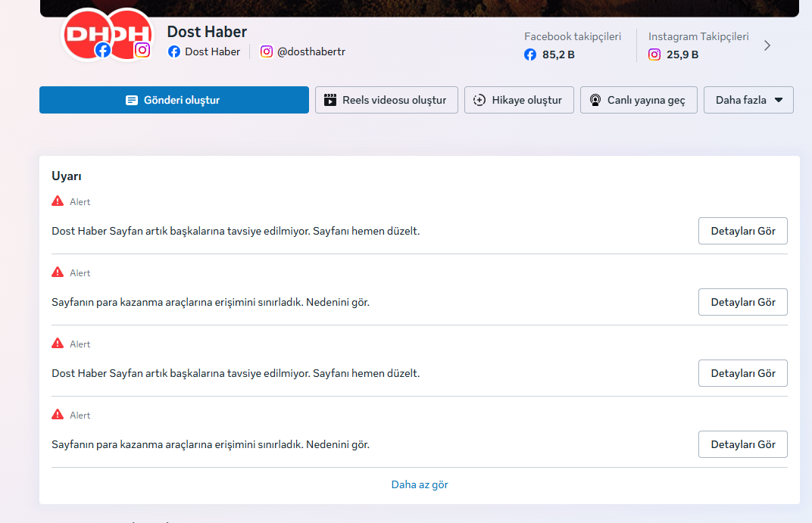Open the @dosthabertr Instagram handle
The height and width of the screenshot is (523, 812).
point(311,51)
